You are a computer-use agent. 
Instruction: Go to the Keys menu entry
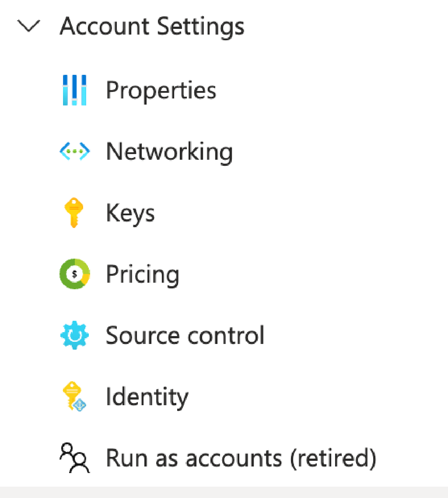[x=130, y=212]
